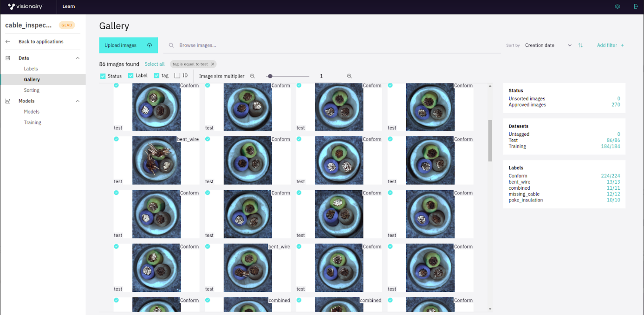Click the poke_insulation label count 10/10
This screenshot has height=315, width=644.
[613, 200]
